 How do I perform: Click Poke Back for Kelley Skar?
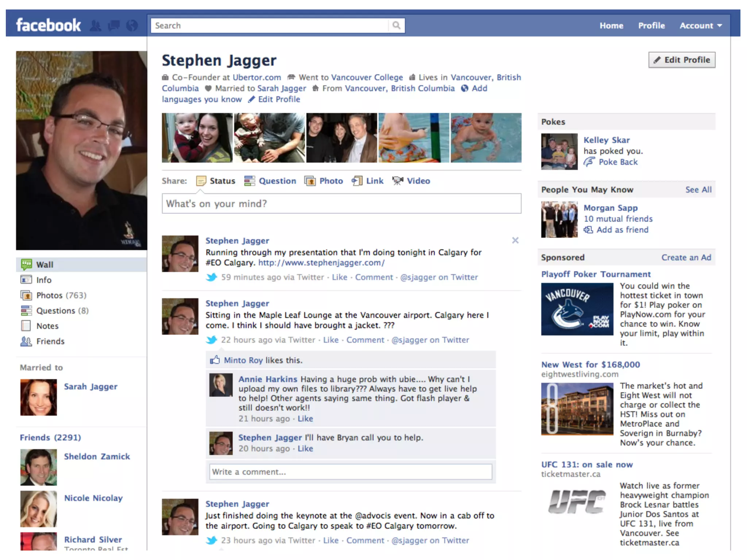[618, 162]
